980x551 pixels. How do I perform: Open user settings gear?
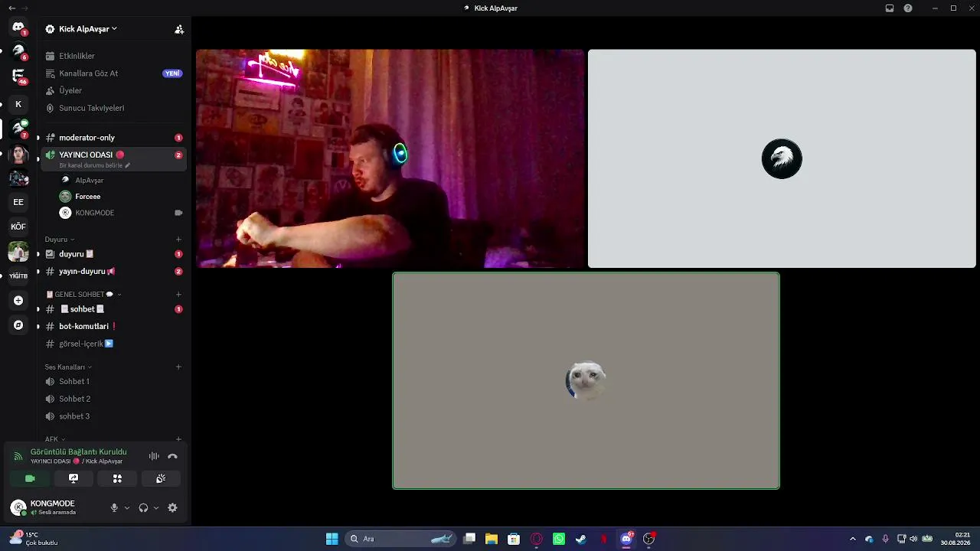pos(172,508)
